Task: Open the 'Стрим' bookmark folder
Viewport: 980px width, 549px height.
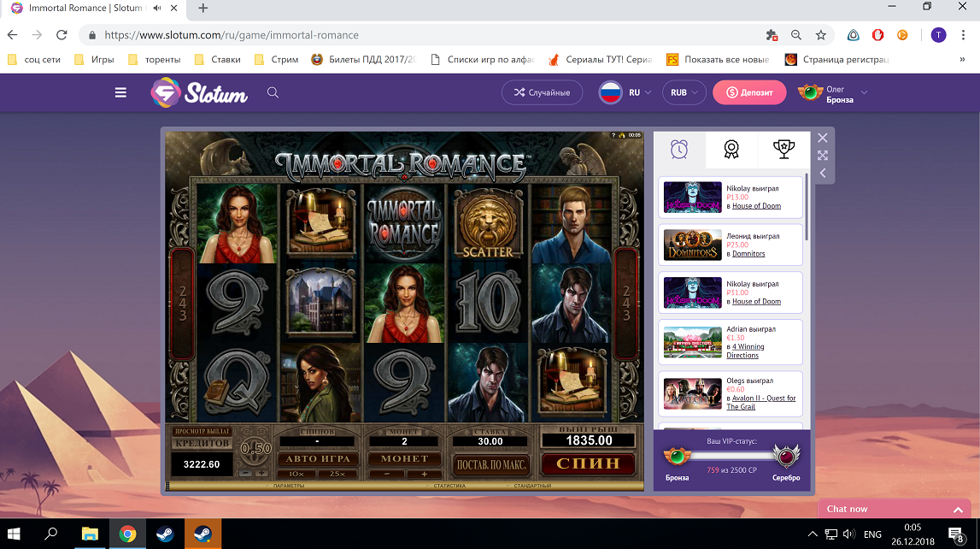Action: [x=276, y=59]
